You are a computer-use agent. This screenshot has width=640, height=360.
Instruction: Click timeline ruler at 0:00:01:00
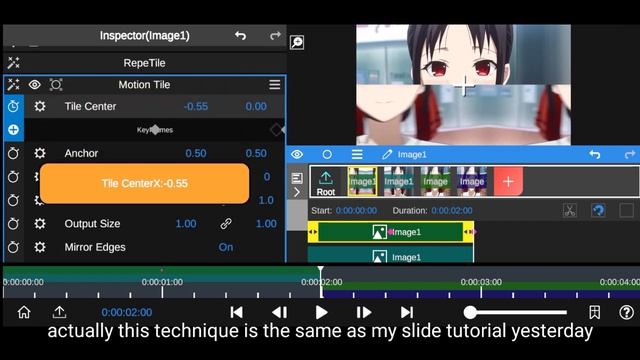(162, 282)
